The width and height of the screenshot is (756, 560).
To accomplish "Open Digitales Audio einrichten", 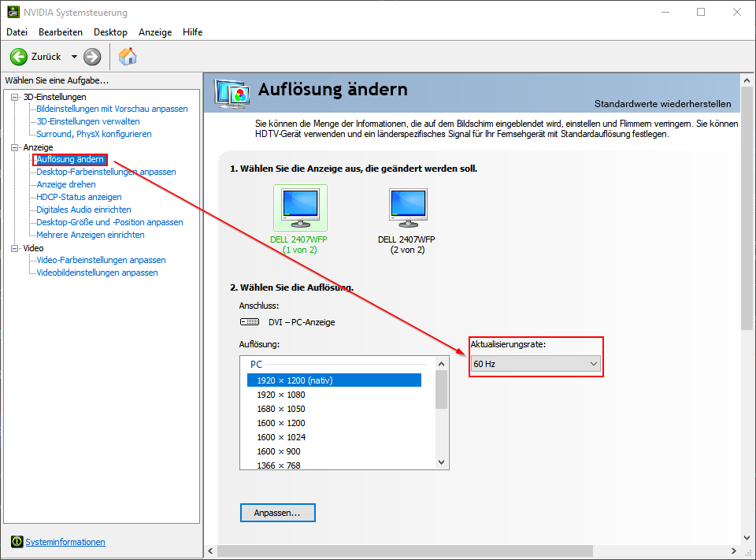I will point(84,210).
